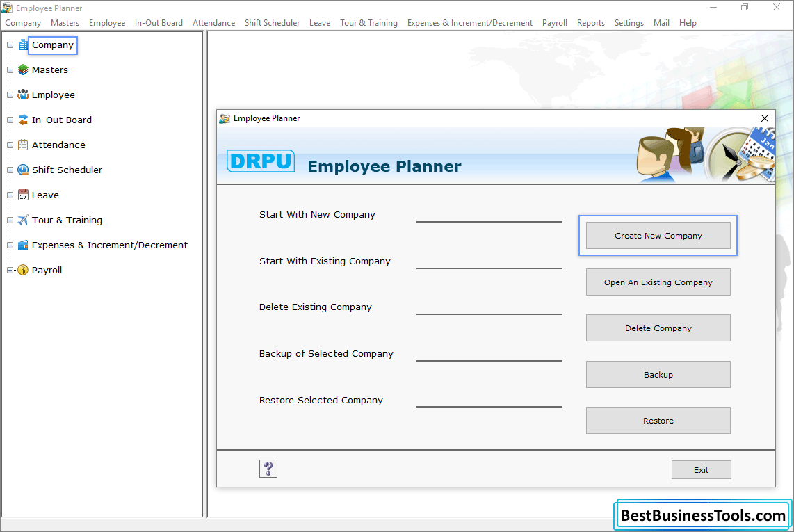Open the Masters menu
The height and width of the screenshot is (532, 794).
pyautogui.click(x=65, y=23)
